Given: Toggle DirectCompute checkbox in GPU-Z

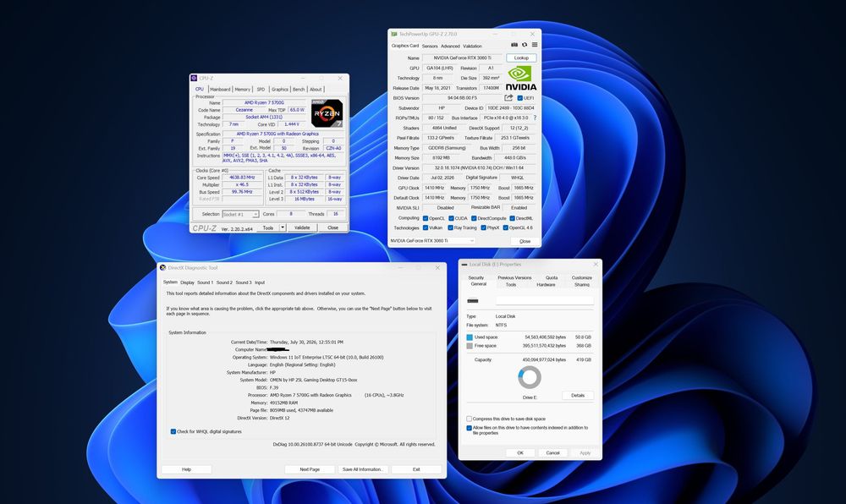Looking at the screenshot, I should pyautogui.click(x=474, y=218).
